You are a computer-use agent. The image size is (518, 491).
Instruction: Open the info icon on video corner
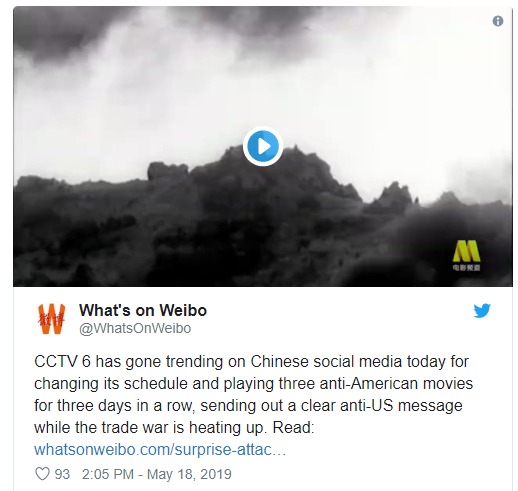click(x=498, y=21)
